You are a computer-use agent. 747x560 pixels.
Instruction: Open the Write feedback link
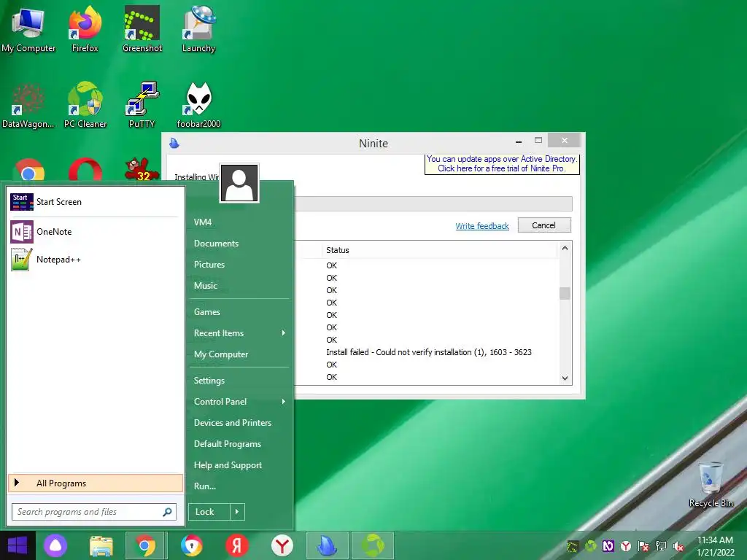pos(482,226)
